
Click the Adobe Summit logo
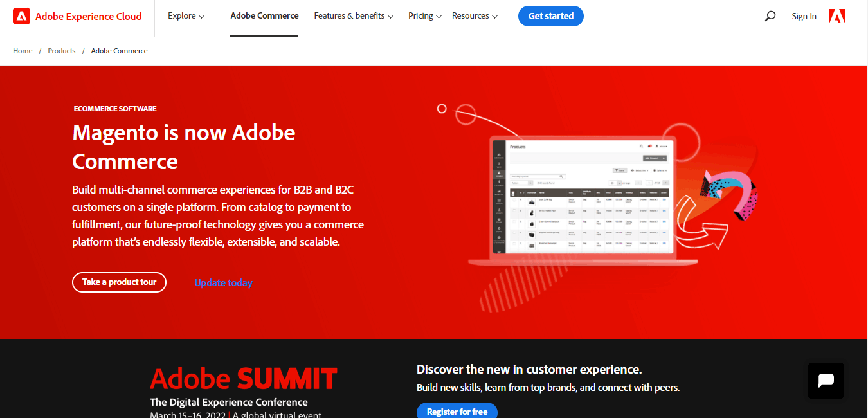click(x=243, y=379)
